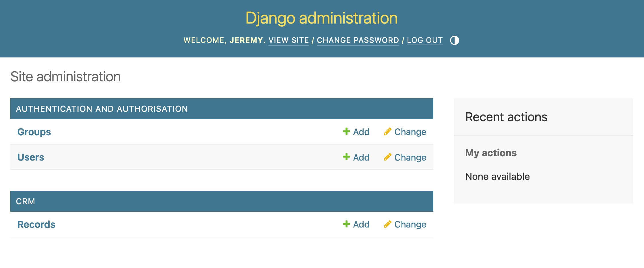Click the green plus icon for Groups
This screenshot has width=644, height=268.
tap(346, 132)
